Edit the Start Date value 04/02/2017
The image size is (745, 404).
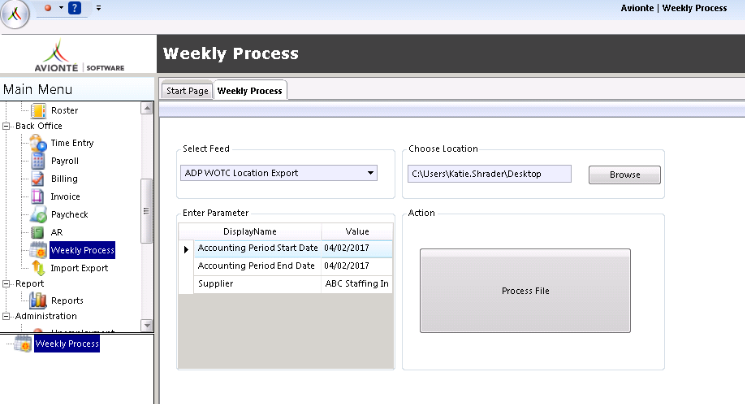click(357, 248)
